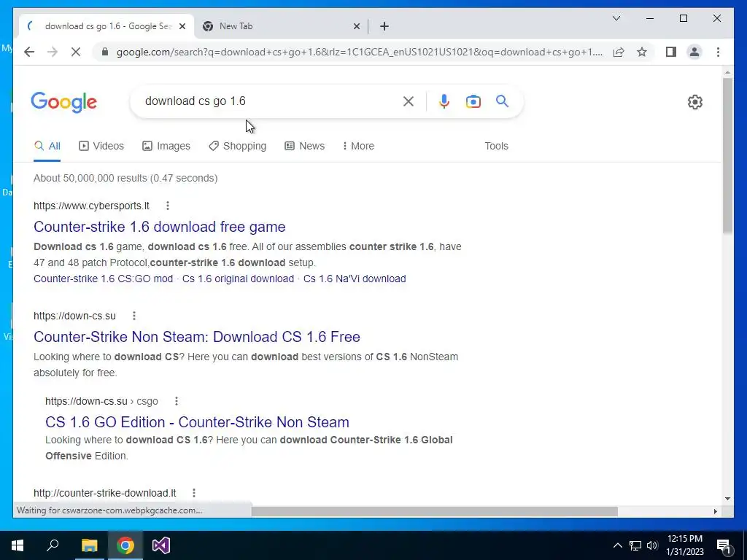Viewport: 747px width, 560px height.
Task: Click the http://counter-strike-download.lt URL text
Action: click(105, 493)
